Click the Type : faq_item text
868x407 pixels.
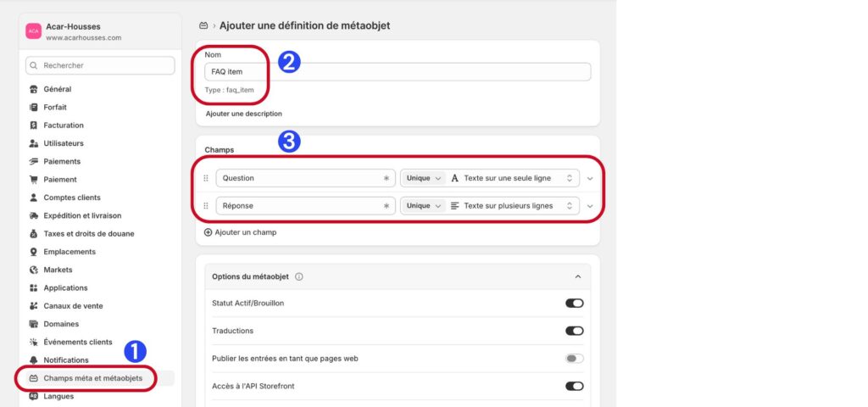[229, 90]
